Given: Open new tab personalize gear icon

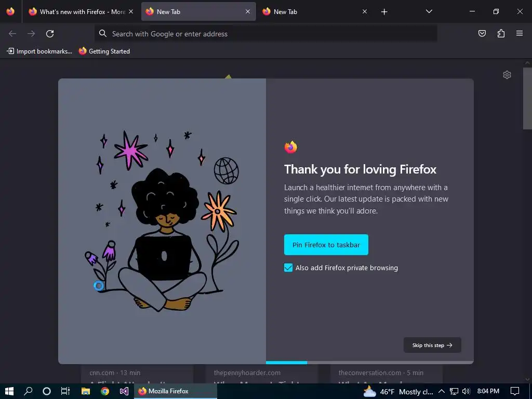Looking at the screenshot, I should 507,75.
